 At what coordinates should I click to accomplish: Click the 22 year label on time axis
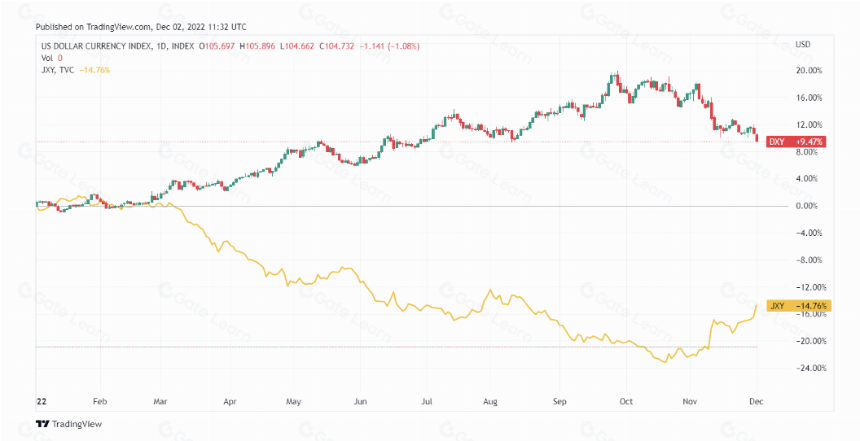point(41,402)
